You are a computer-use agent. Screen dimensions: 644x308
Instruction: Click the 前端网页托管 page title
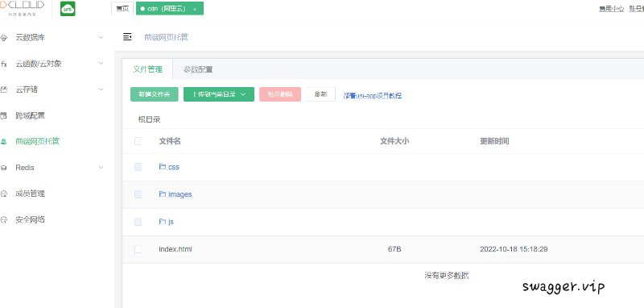[x=167, y=37]
